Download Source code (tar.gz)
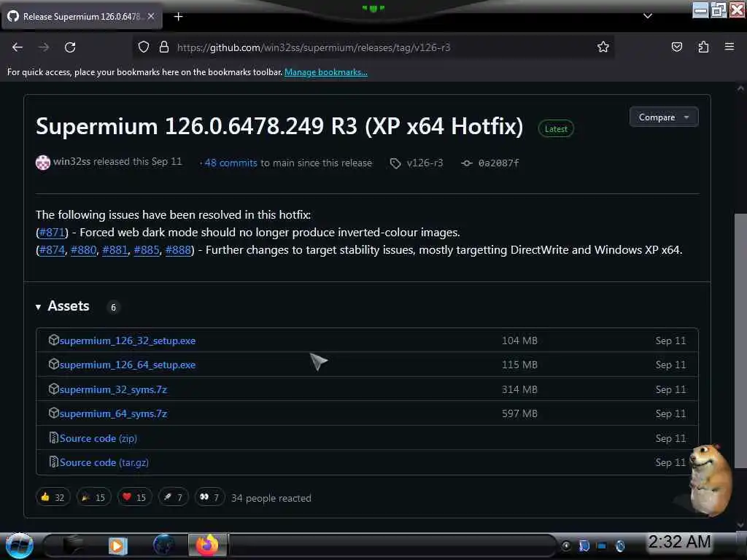Screen dimensions: 747x560 [x=104, y=462]
